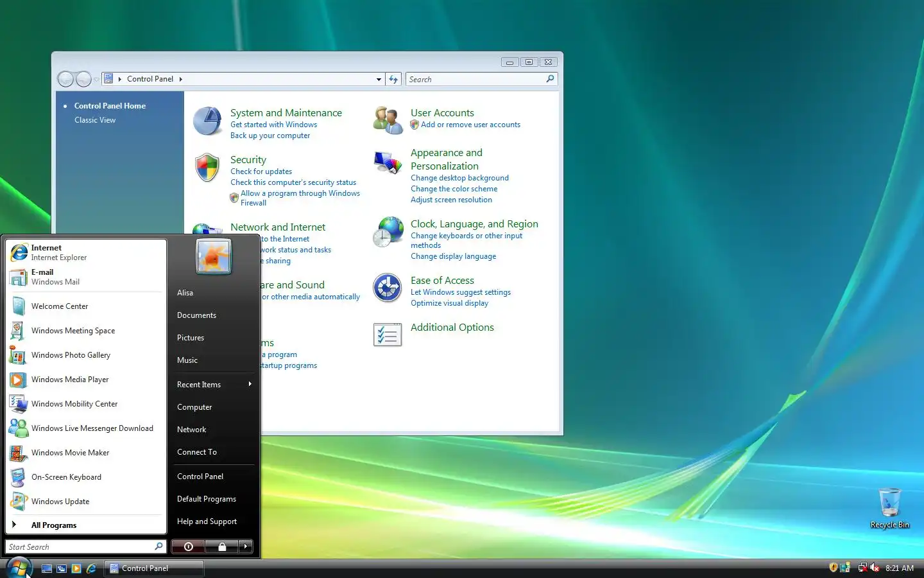Launch Windows Media Player

click(86, 380)
